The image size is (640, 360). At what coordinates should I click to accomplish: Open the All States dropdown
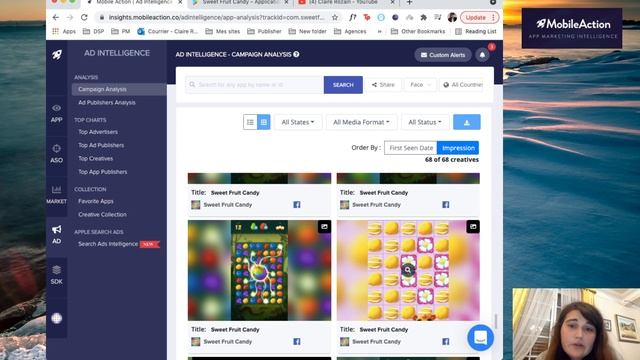pyautogui.click(x=298, y=122)
